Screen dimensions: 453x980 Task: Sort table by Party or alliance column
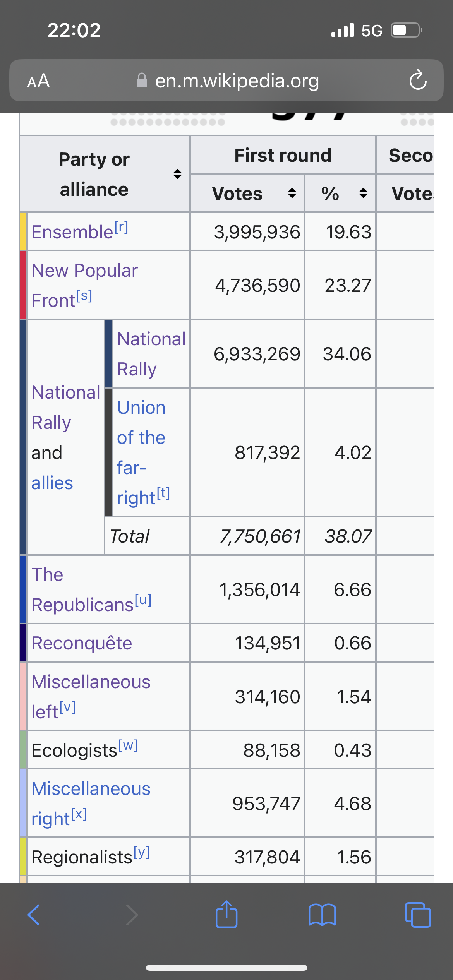pyautogui.click(x=177, y=174)
